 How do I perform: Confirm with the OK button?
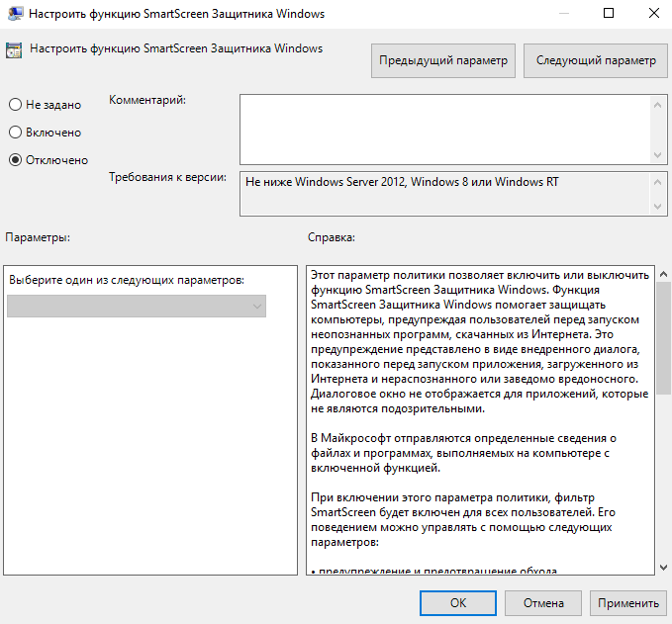pyautogui.click(x=458, y=603)
